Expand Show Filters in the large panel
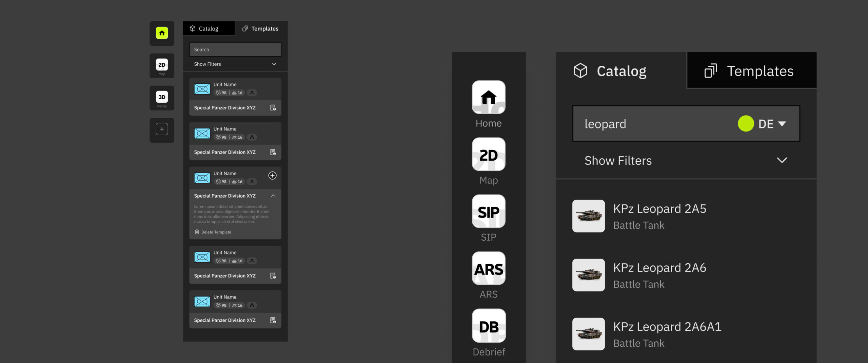868x363 pixels. 686,161
